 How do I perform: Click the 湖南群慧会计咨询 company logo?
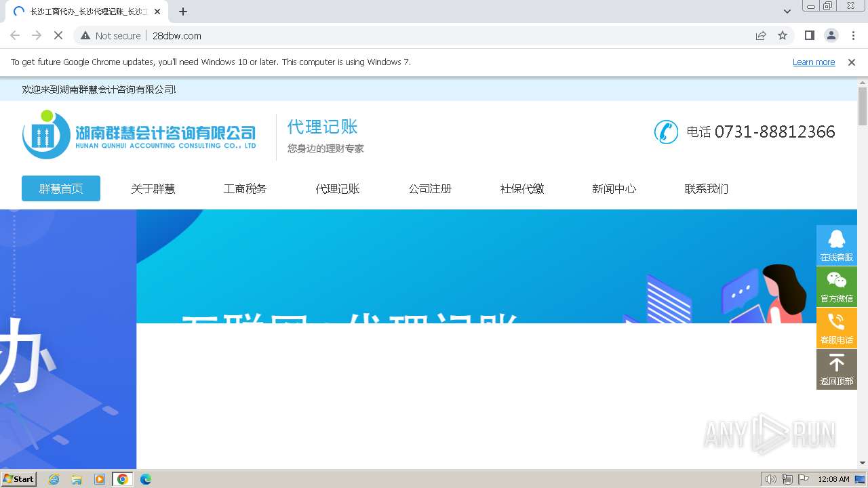click(x=139, y=134)
